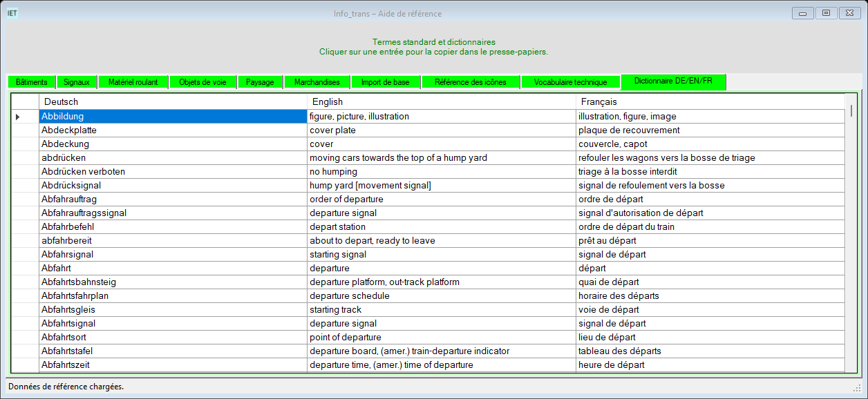Copy the entry 'Abfahrtszeit'
Viewport: 868px width, 399px height.
[x=173, y=365]
